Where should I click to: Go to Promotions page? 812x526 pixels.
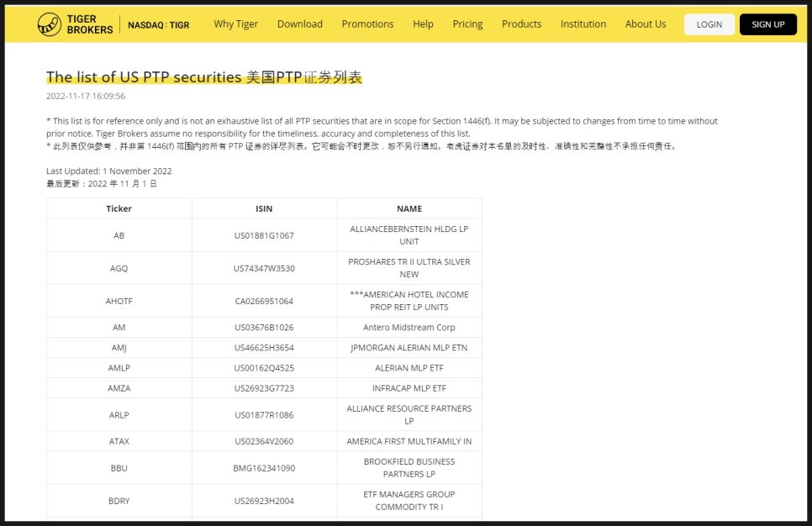[x=367, y=24]
